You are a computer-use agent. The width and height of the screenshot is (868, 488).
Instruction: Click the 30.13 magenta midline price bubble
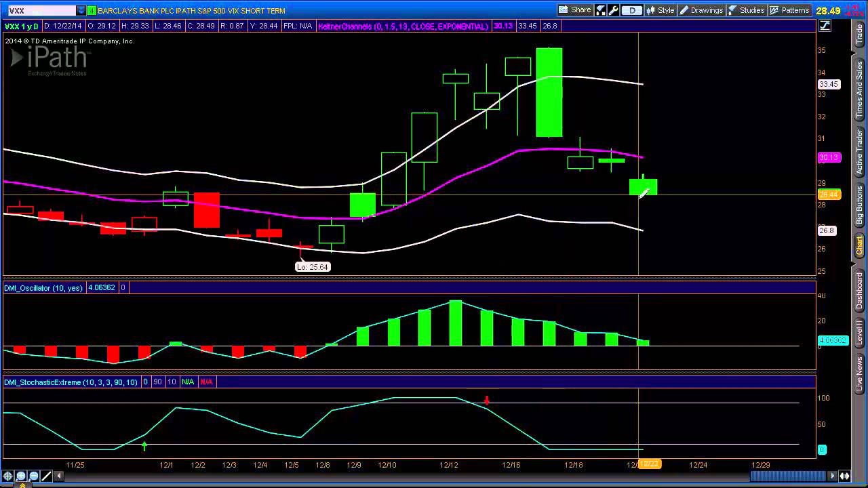(829, 158)
